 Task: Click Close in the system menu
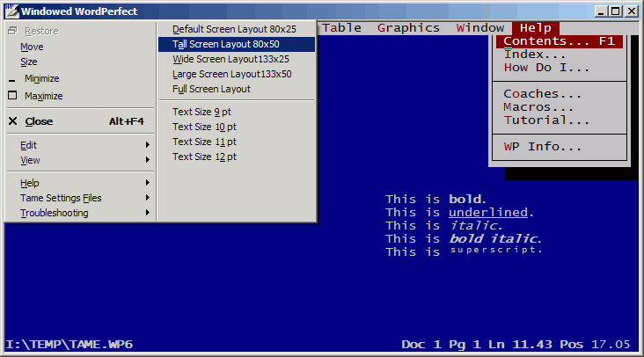(39, 121)
